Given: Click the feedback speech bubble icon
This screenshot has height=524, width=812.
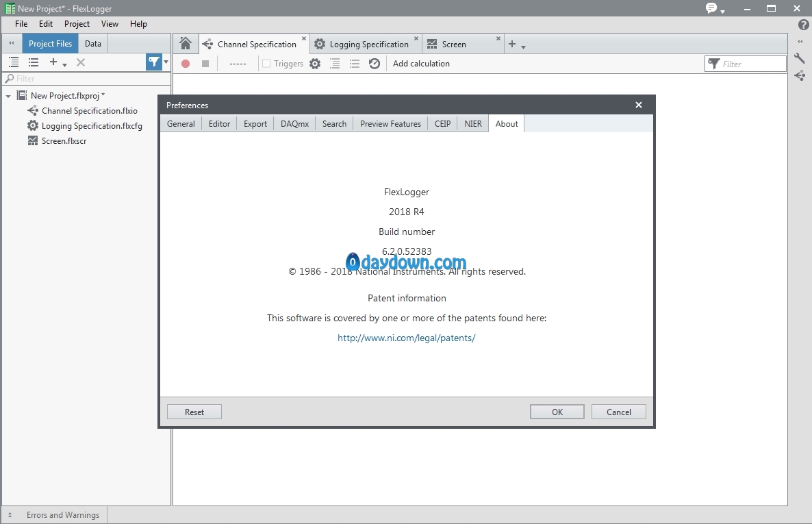Looking at the screenshot, I should pos(711,8).
